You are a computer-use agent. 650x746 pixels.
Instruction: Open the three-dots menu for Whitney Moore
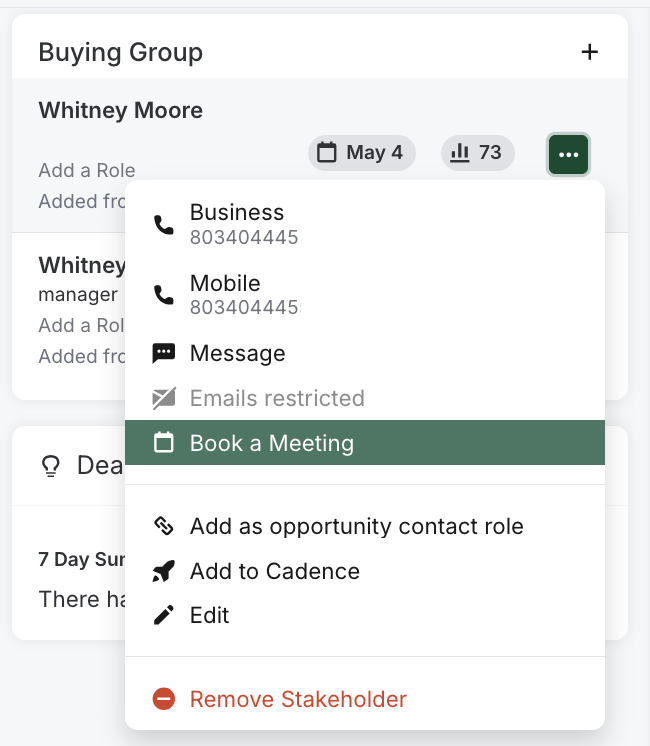568,155
